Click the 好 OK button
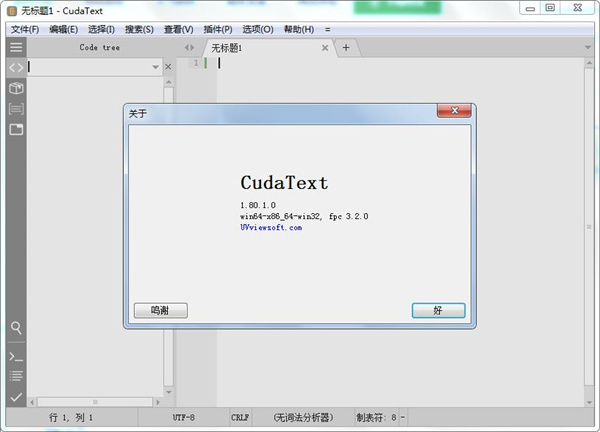600x432 pixels. tap(439, 310)
